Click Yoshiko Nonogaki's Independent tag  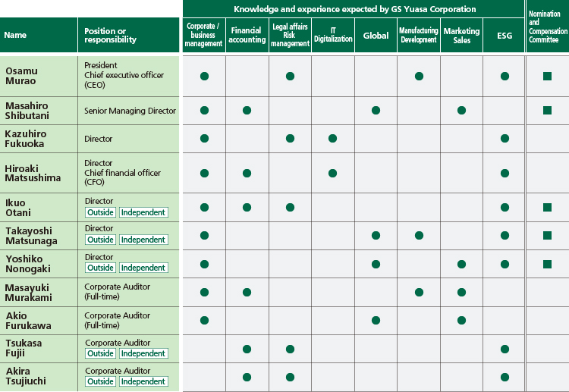click(x=143, y=268)
